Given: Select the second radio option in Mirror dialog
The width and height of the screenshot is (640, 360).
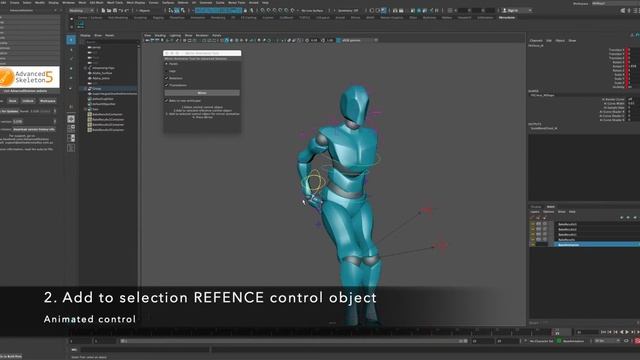Looking at the screenshot, I should [x=167, y=71].
